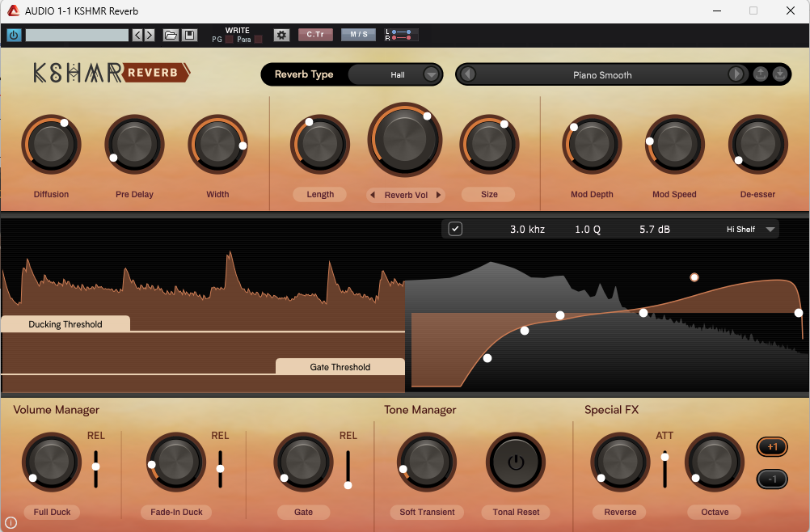The image size is (810, 532).
Task: Click the De-esser knob
Action: point(757,144)
